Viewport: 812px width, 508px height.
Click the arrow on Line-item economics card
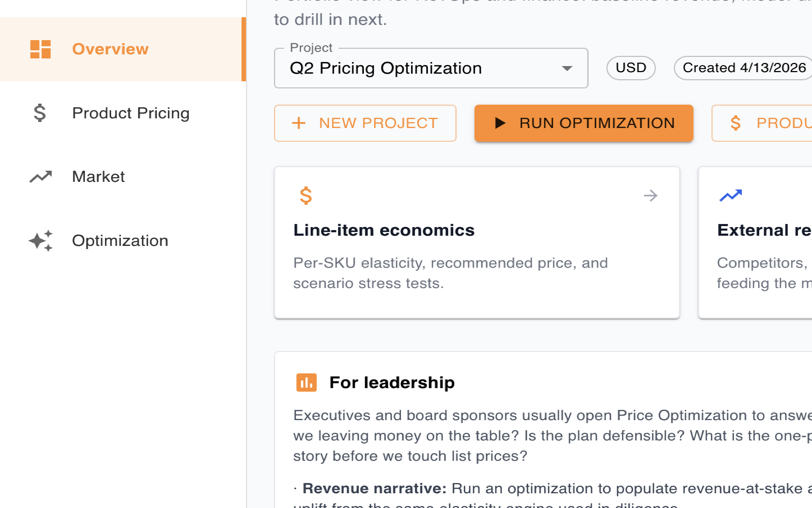(651, 196)
